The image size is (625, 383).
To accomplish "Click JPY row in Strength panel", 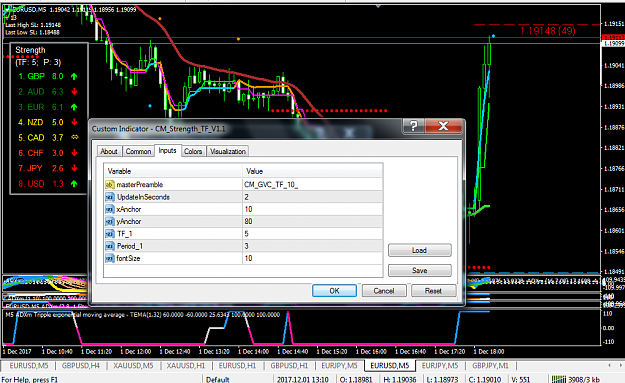I will pyautogui.click(x=48, y=168).
